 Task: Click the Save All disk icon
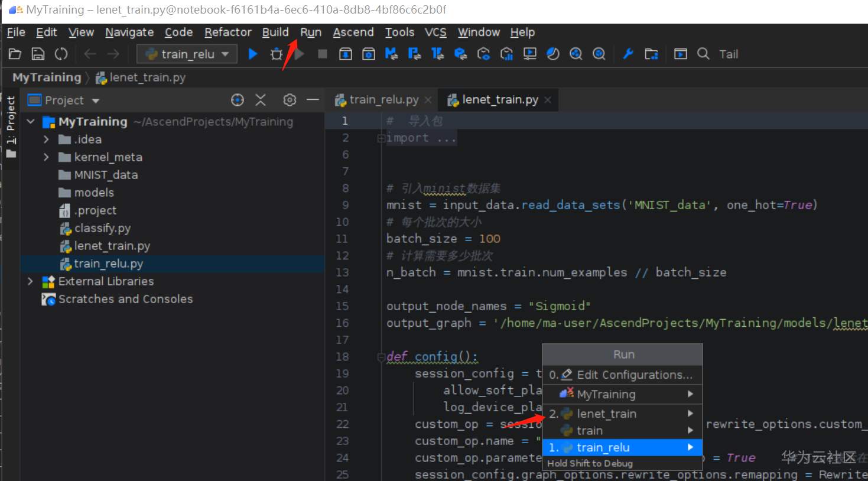click(x=38, y=54)
